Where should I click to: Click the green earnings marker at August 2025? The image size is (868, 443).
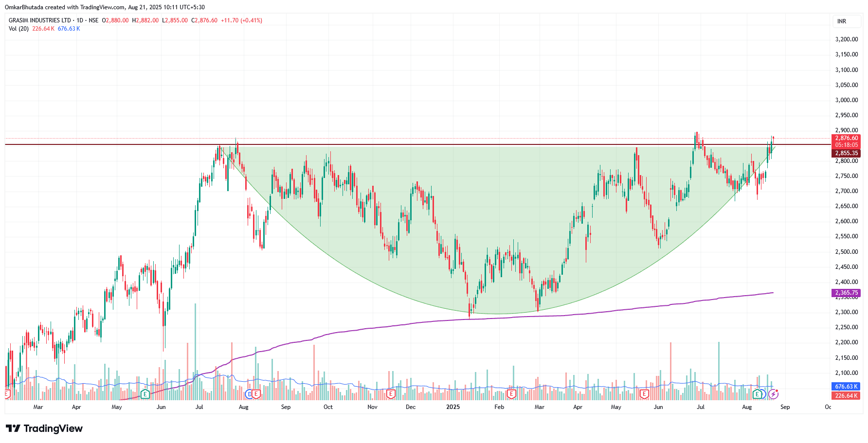pos(757,393)
